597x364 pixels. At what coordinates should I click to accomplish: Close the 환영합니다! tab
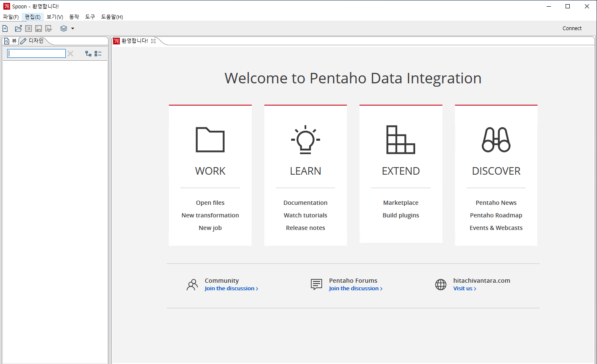pyautogui.click(x=153, y=41)
